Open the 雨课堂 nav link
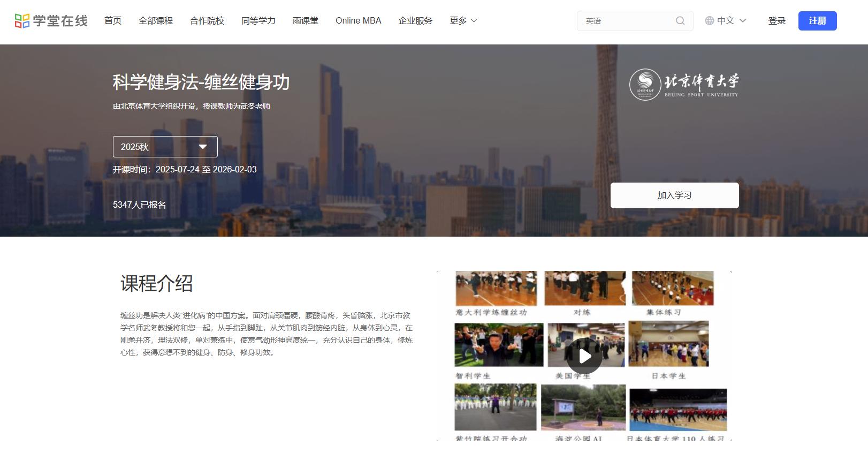This screenshot has width=868, height=461. pyautogui.click(x=306, y=21)
